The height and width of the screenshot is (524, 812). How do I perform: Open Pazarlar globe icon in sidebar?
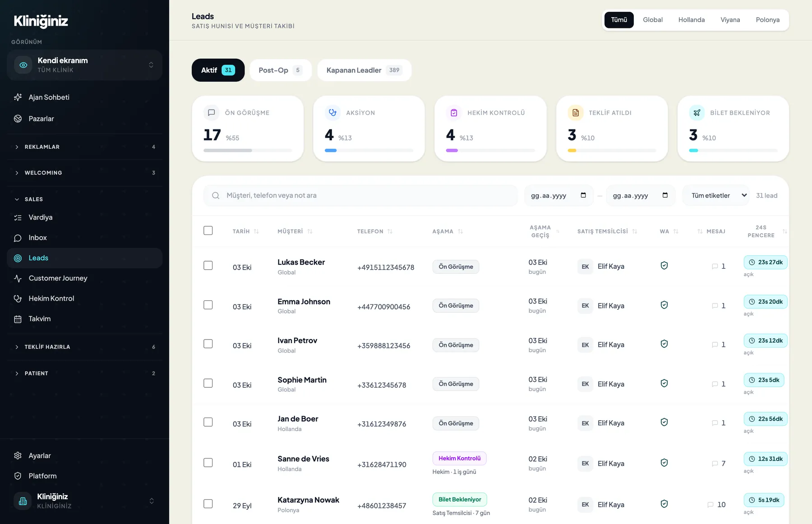tap(18, 119)
